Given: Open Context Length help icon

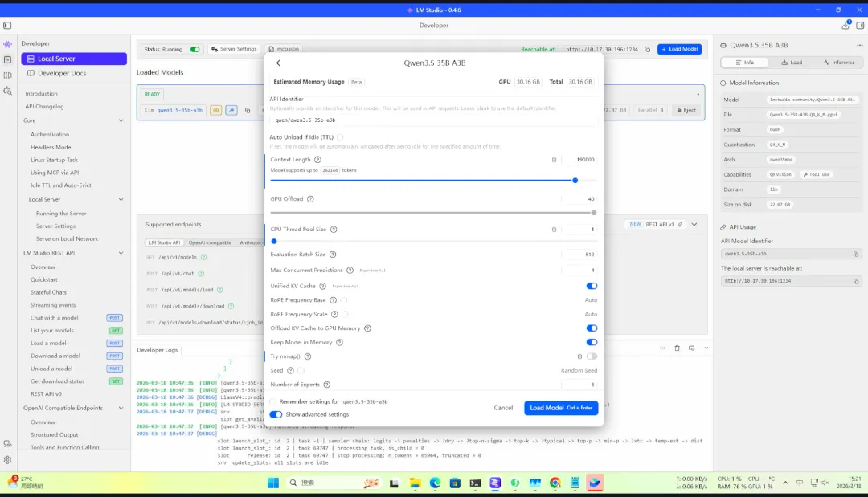Looking at the screenshot, I should 317,159.
